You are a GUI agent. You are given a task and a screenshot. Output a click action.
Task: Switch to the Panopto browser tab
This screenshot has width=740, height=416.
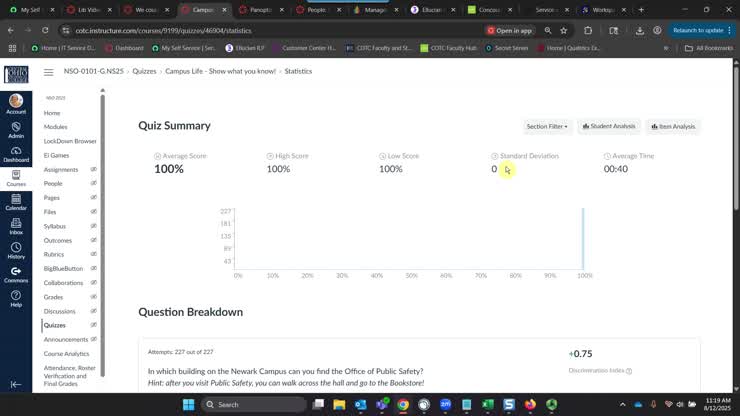tap(260, 9)
